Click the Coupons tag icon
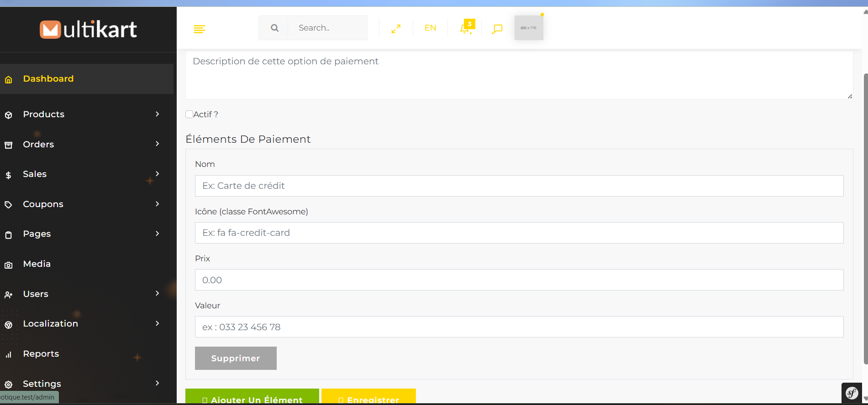This screenshot has width=868, height=405. coord(8,205)
